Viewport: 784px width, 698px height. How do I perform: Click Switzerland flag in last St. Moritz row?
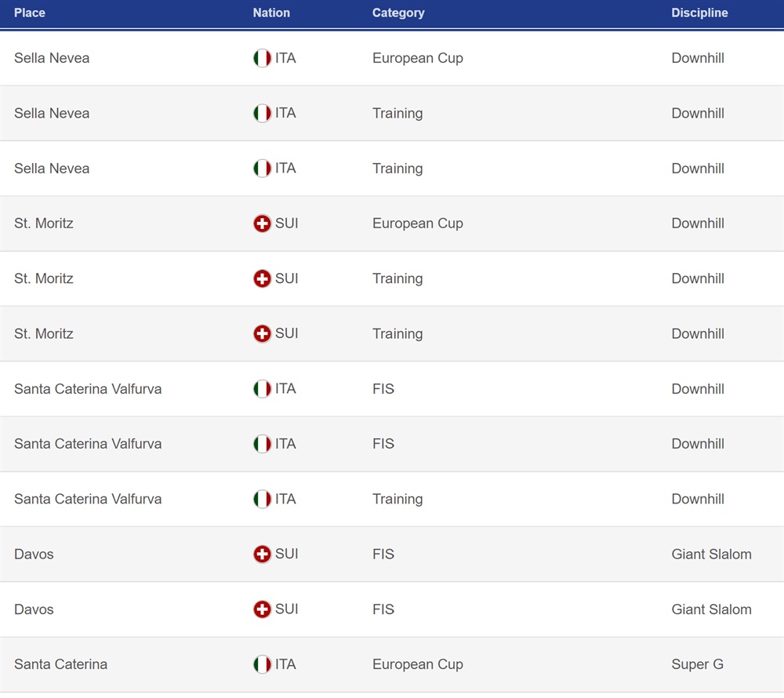tap(262, 333)
